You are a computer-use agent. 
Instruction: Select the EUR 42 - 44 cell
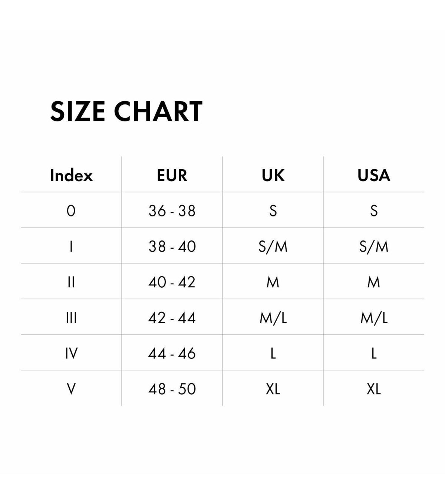(x=172, y=318)
